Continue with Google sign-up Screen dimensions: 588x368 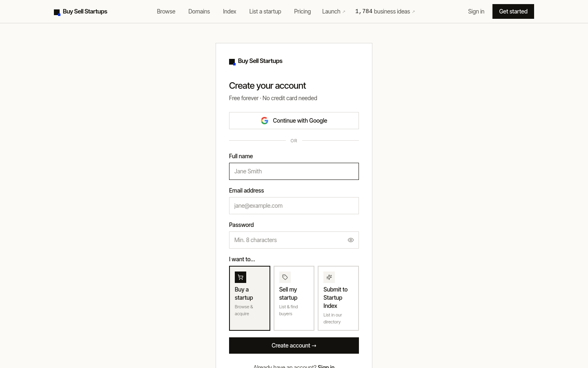[x=294, y=121]
